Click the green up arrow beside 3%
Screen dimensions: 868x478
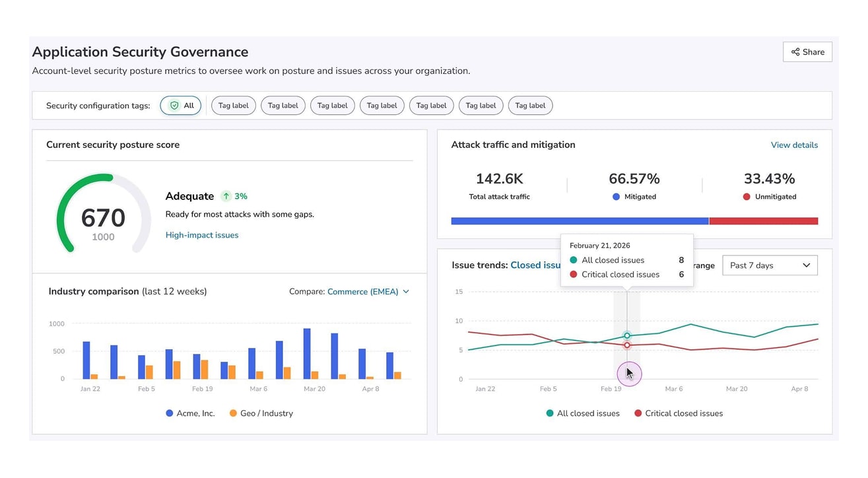226,197
